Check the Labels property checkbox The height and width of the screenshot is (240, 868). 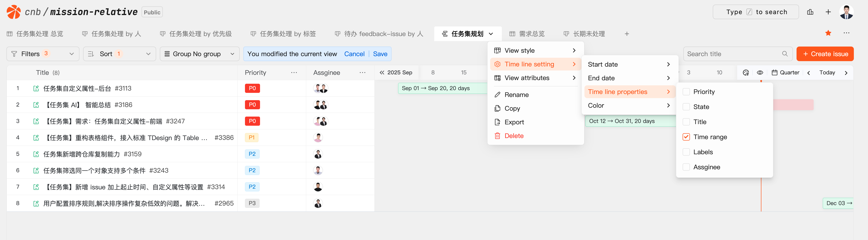click(x=686, y=152)
